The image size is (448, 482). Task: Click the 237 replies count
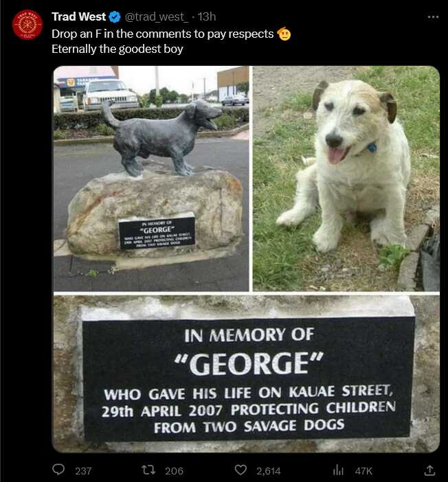tap(83, 470)
